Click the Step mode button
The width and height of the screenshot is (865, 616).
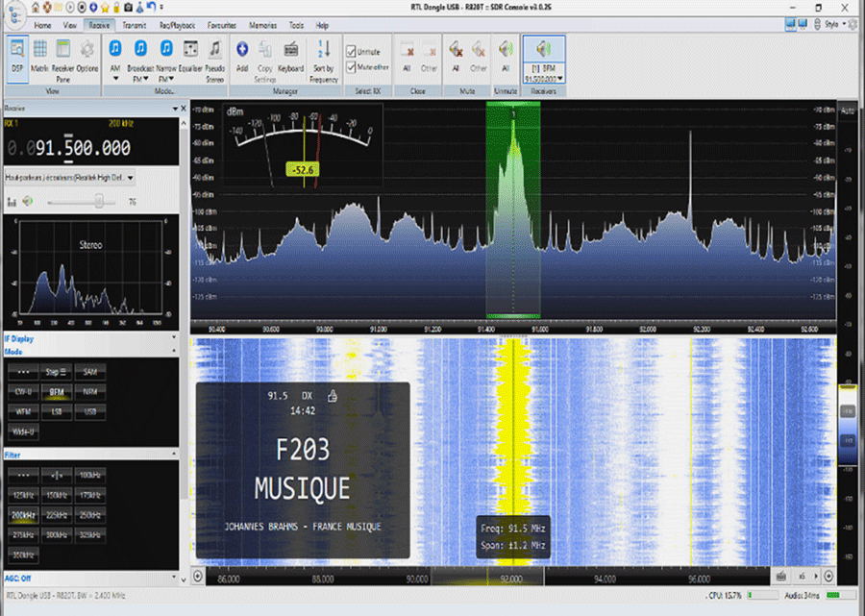(x=57, y=372)
